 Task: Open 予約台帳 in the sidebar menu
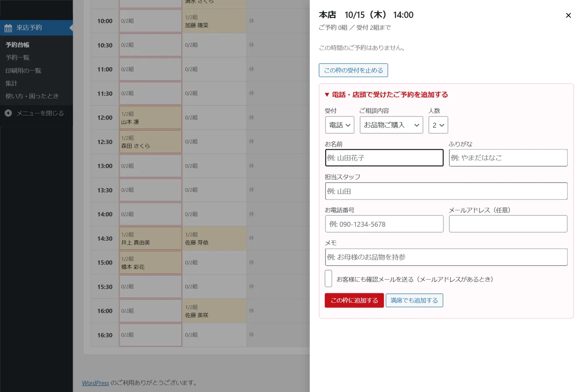17,45
